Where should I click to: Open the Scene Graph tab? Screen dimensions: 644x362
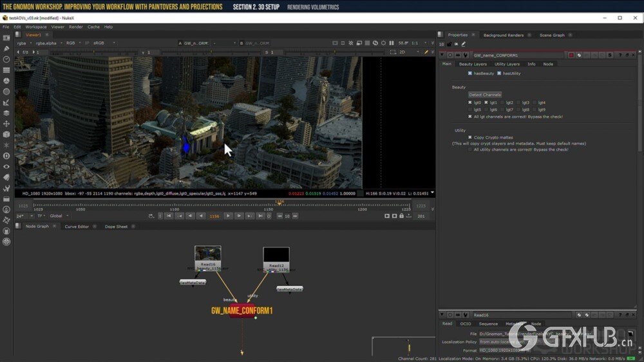[552, 35]
